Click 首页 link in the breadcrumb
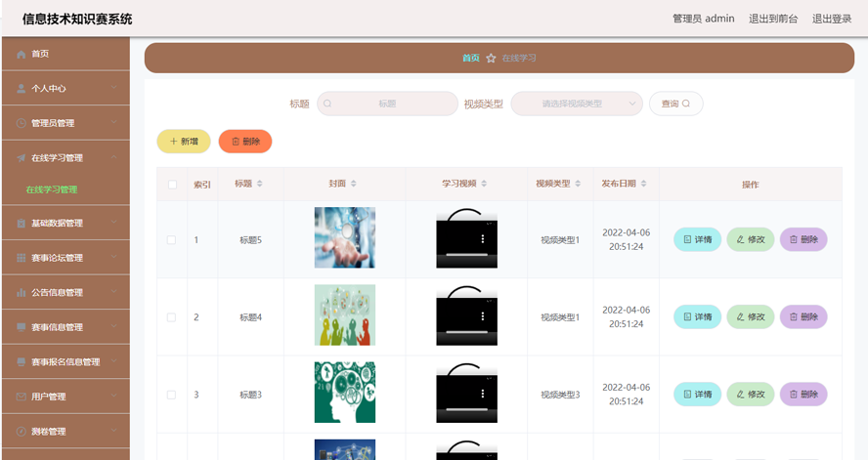This screenshot has width=868, height=460. tap(470, 58)
